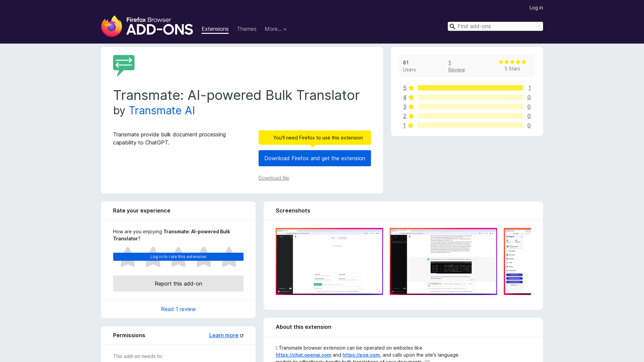Click the Log in link

tap(536, 8)
